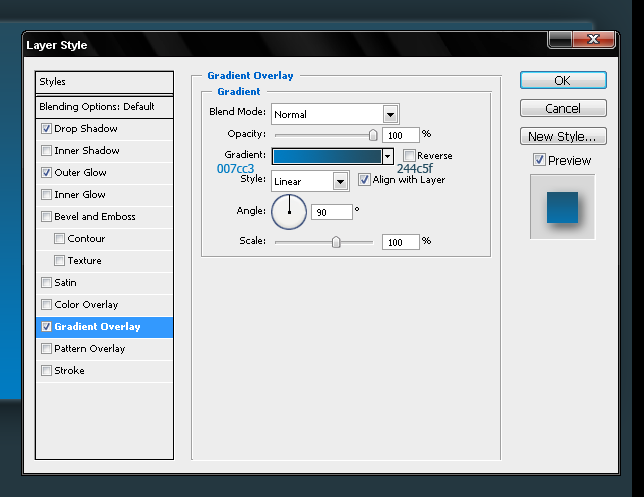Uncheck Align with Layer
Image resolution: width=644 pixels, height=497 pixels.
tap(364, 180)
